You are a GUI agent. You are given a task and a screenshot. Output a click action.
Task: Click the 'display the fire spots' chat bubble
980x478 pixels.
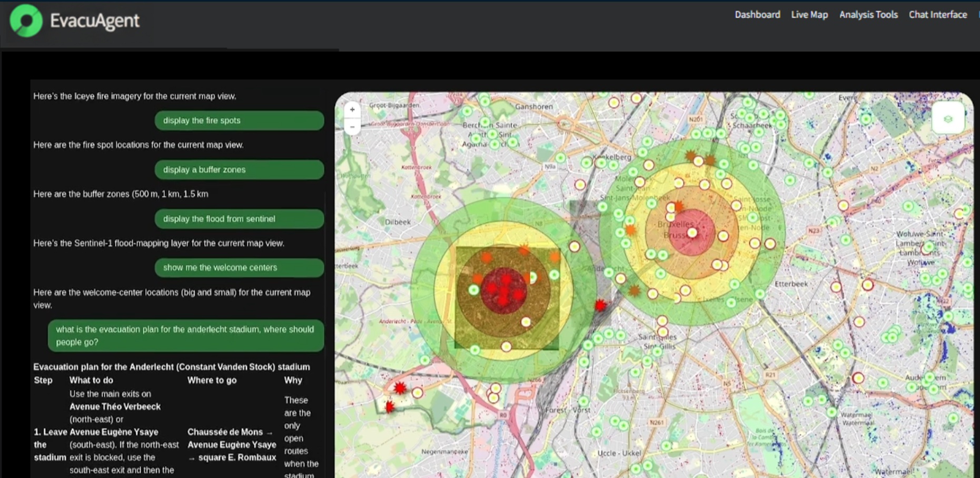pyautogui.click(x=239, y=121)
